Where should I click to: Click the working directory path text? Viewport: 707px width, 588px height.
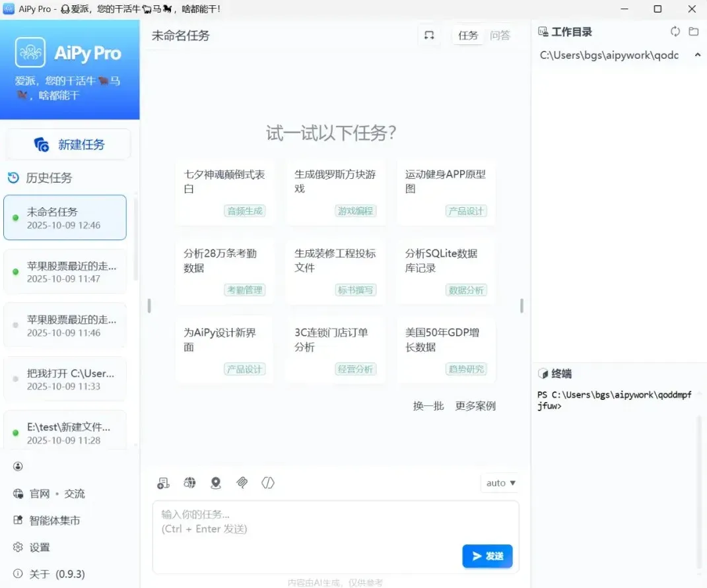point(609,55)
